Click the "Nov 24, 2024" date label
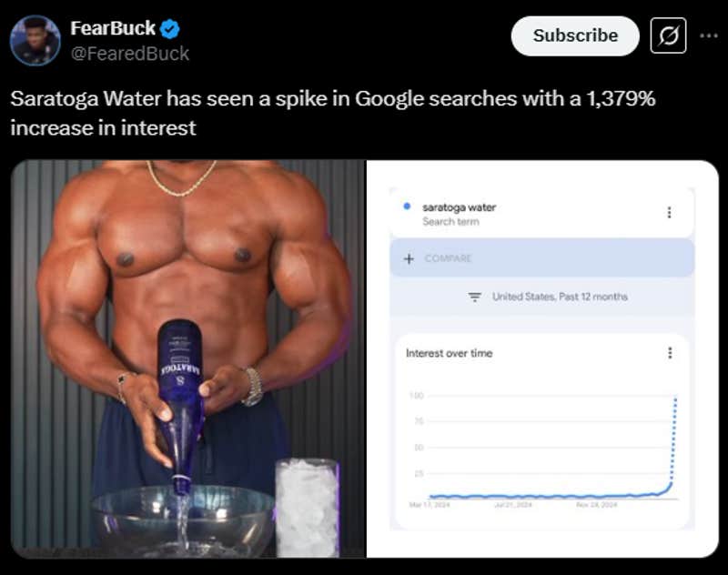 tap(595, 504)
